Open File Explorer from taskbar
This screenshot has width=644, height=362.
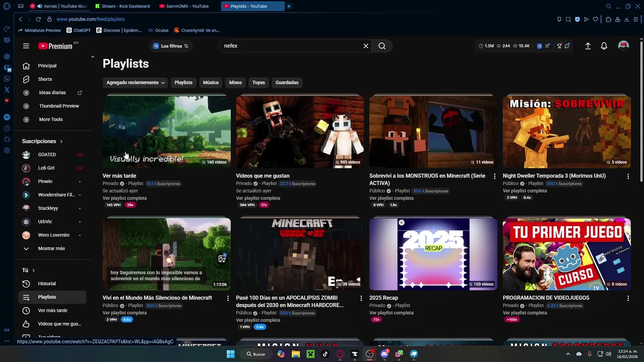click(296, 354)
